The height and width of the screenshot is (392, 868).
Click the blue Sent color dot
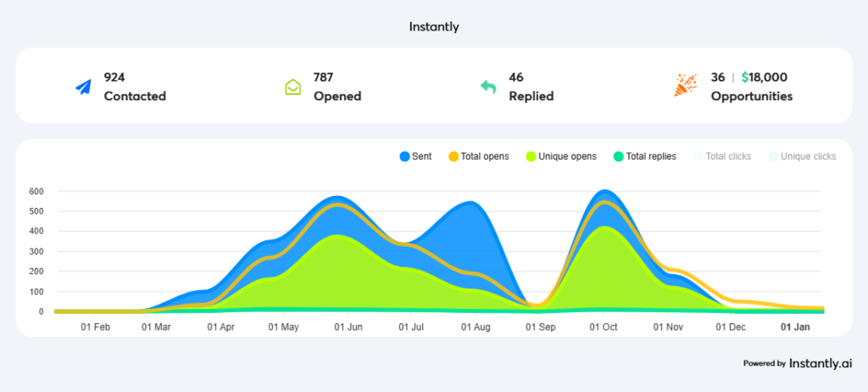(x=404, y=156)
